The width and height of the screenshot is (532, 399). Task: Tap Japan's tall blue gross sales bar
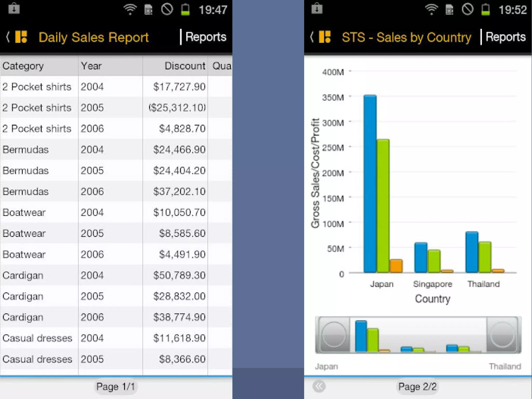point(370,183)
